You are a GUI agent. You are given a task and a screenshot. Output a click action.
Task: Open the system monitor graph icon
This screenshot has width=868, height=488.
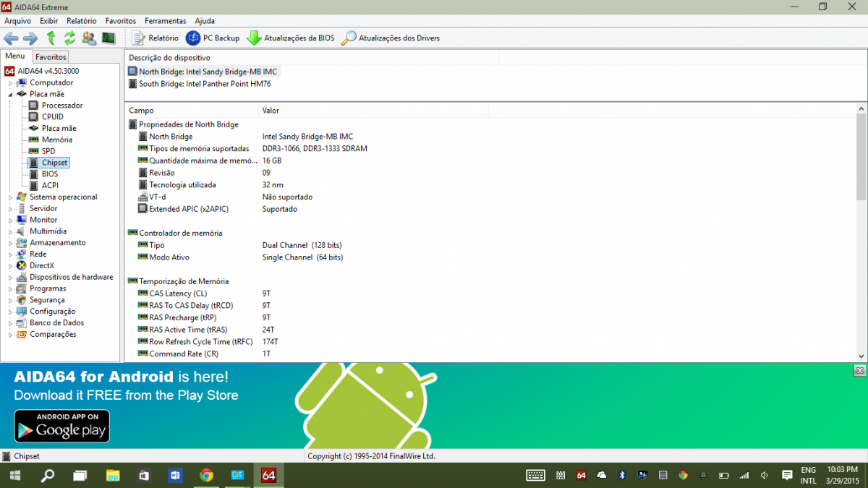pos(109,38)
